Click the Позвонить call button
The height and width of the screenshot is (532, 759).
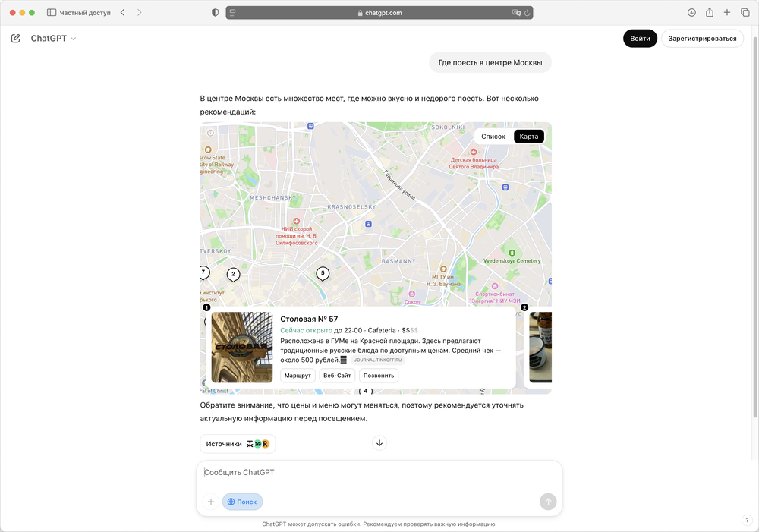(379, 376)
